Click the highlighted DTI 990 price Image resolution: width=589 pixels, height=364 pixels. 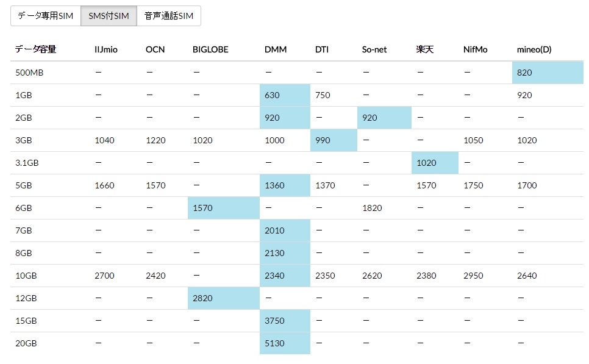point(333,140)
